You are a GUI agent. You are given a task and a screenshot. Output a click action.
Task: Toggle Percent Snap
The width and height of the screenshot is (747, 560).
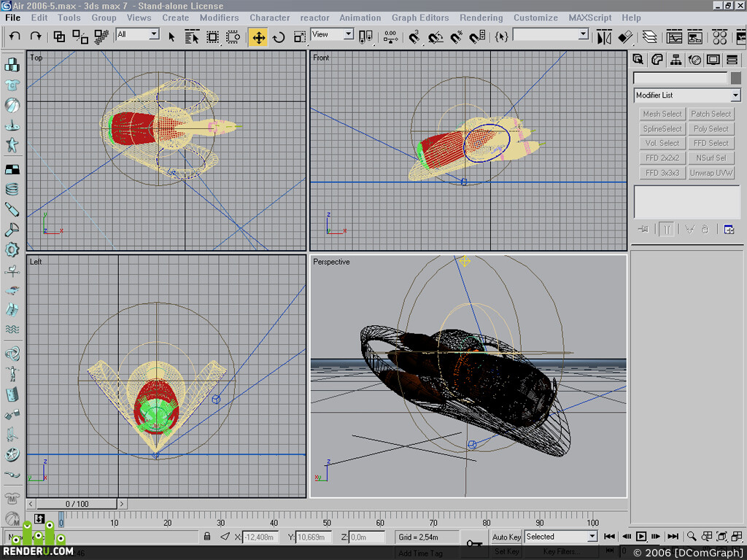click(457, 36)
